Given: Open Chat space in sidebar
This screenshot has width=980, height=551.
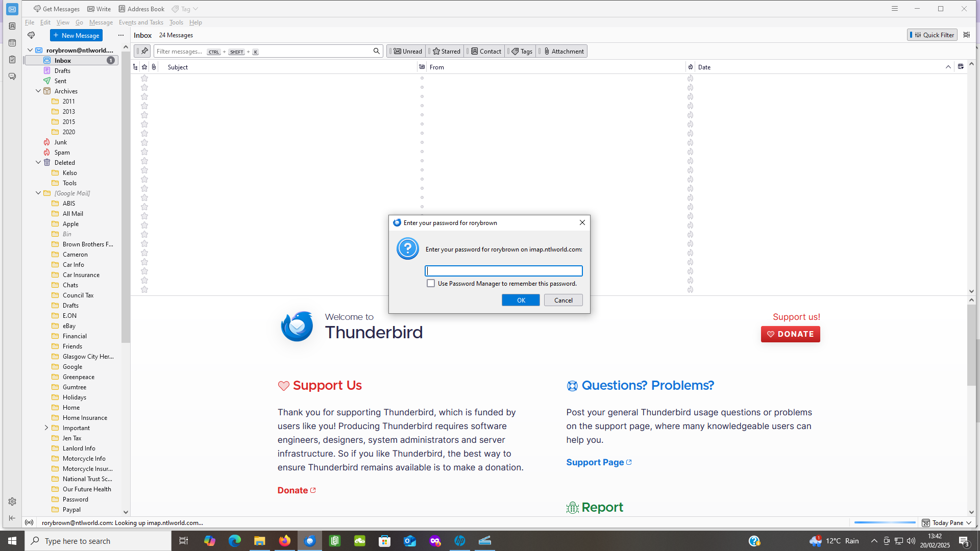Looking at the screenshot, I should point(12,77).
